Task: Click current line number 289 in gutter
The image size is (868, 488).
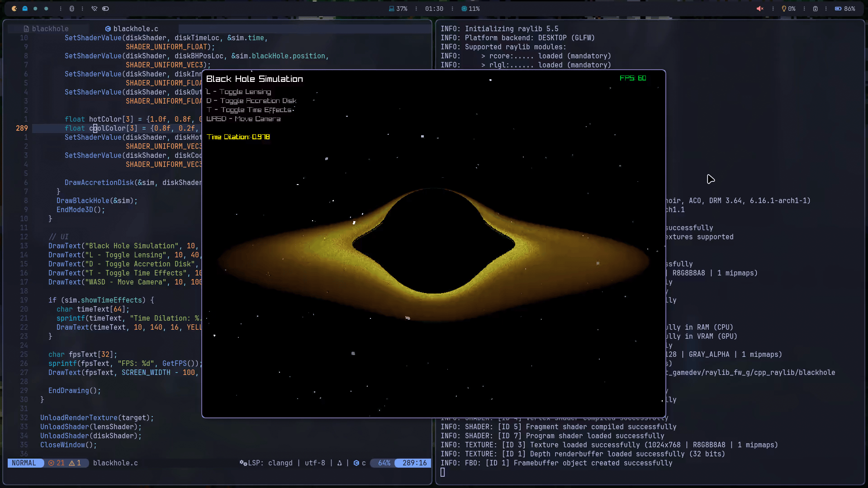Action: [22, 128]
